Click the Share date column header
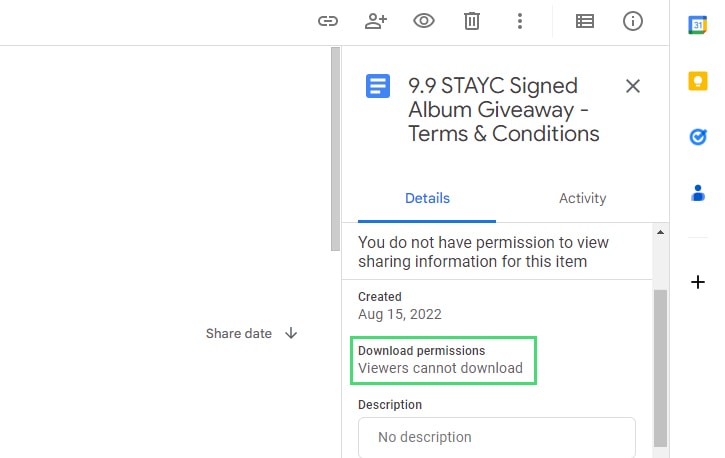 tap(239, 333)
